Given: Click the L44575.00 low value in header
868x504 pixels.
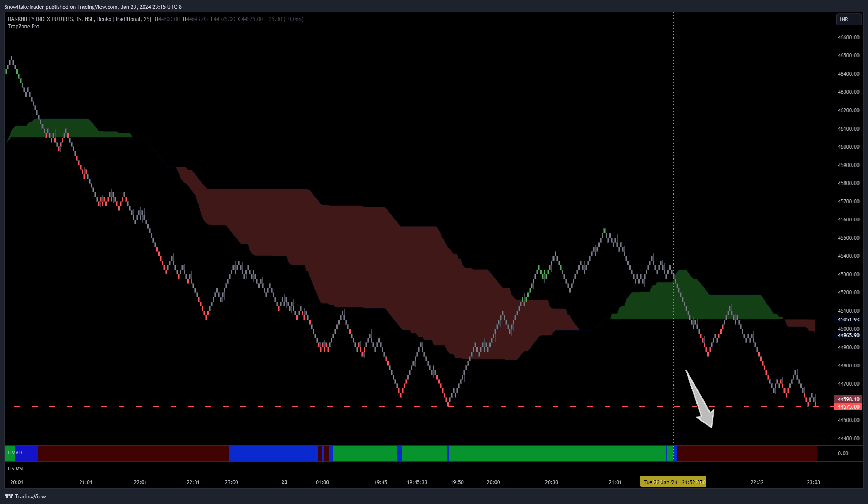Looking at the screenshot, I should click(x=223, y=19).
